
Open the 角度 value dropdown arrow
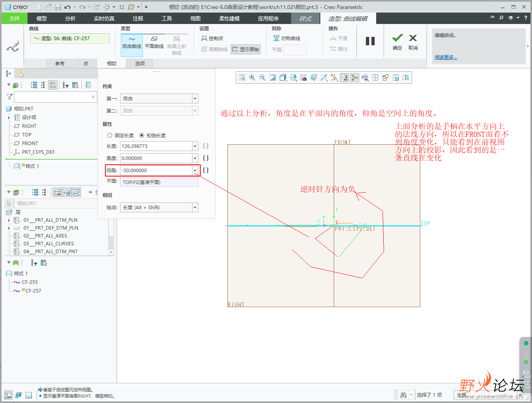(x=195, y=158)
